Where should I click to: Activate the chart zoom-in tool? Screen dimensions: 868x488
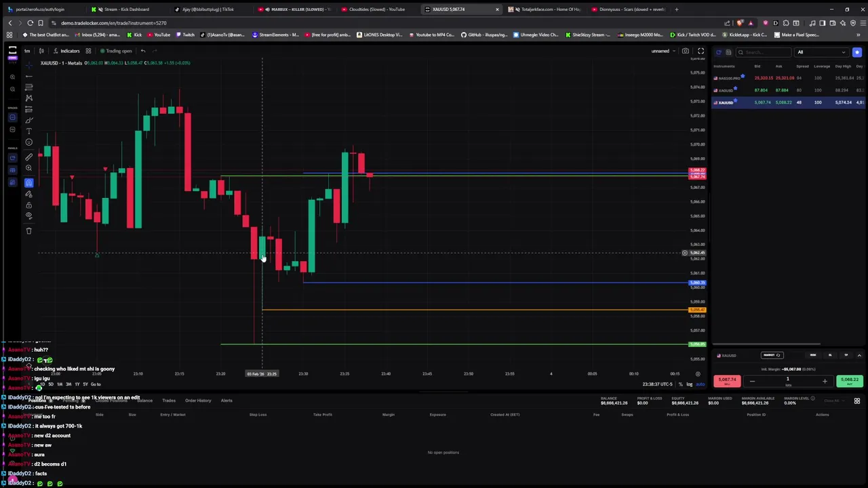(28, 168)
